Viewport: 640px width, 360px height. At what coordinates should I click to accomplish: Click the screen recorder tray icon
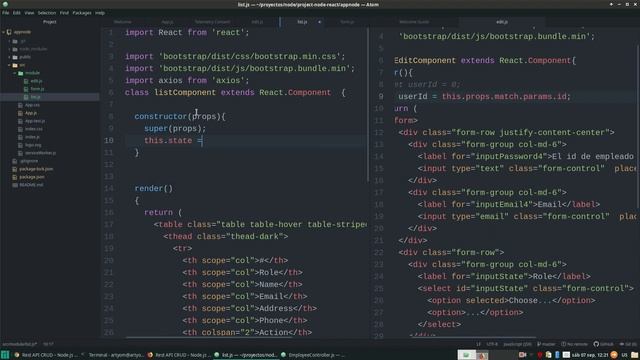[x=523, y=355]
